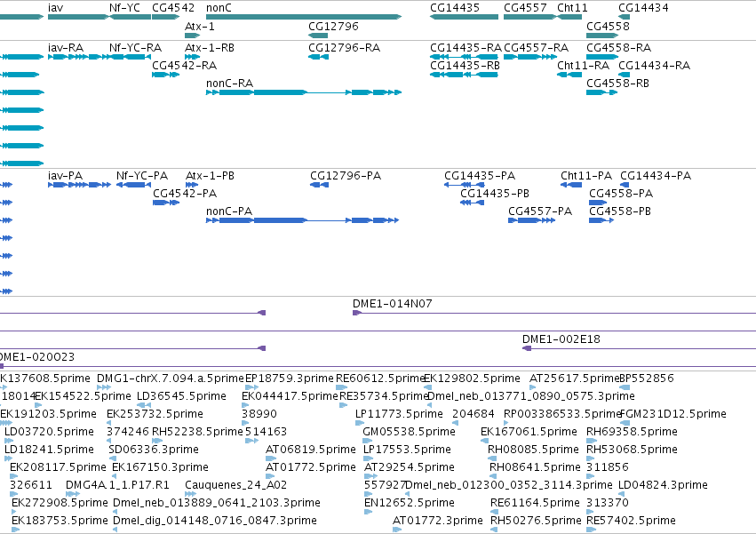
Task: Click the iav-PA protein glyph
Action: click(80, 185)
